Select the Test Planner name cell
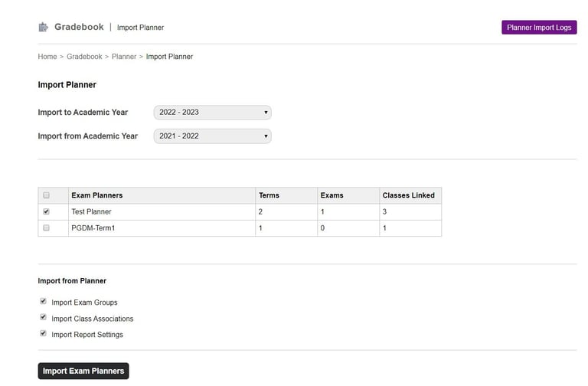 tap(91, 212)
